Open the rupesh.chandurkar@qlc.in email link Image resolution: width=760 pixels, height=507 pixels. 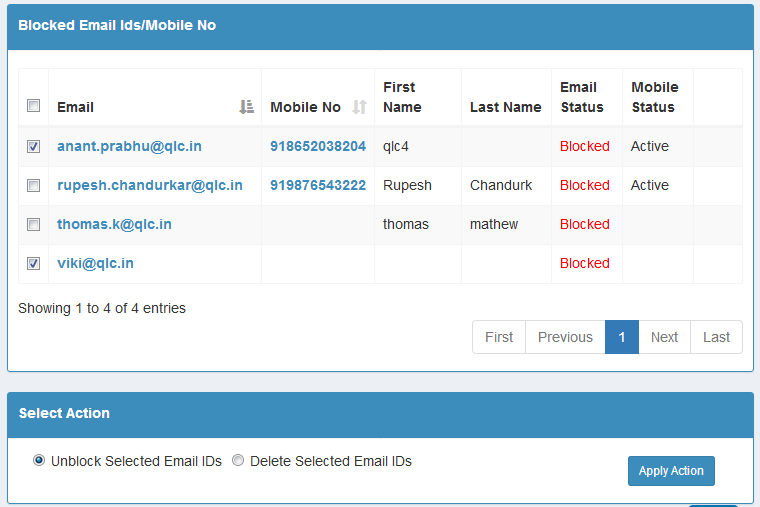149,185
